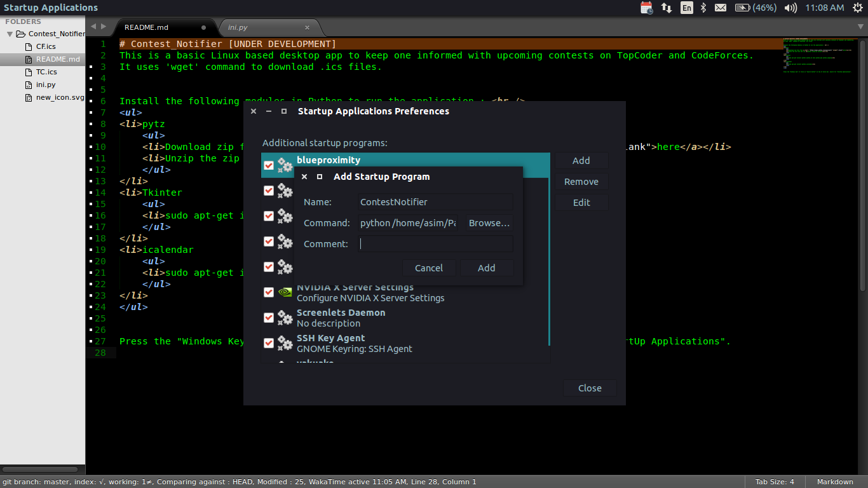This screenshot has height=488, width=868.
Task: Click the unsaved dot on README.md tab
Action: [203, 28]
